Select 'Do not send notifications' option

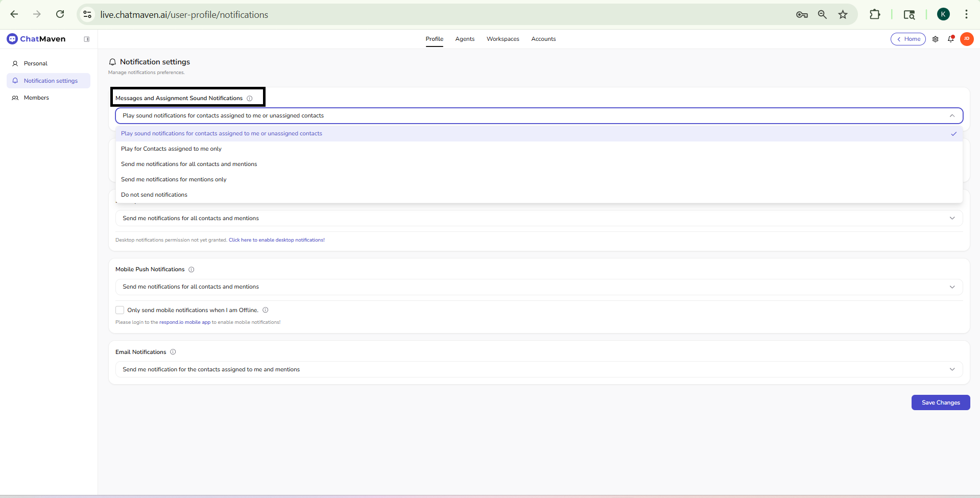pos(154,195)
